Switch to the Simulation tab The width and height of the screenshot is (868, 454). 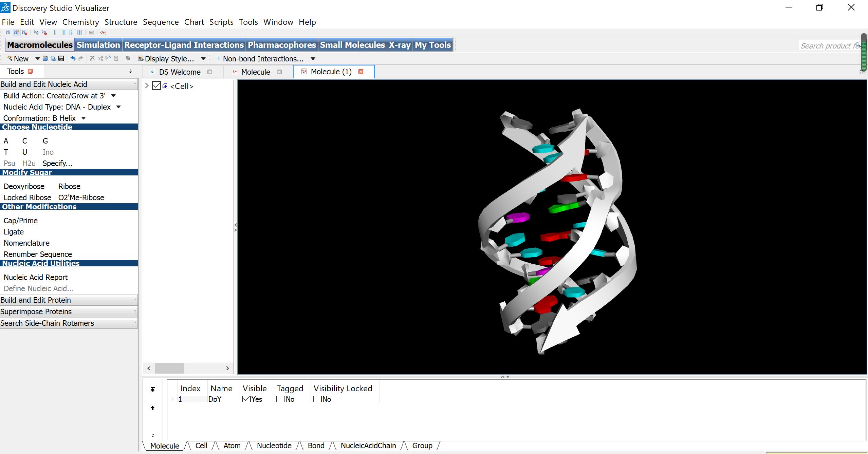[98, 45]
